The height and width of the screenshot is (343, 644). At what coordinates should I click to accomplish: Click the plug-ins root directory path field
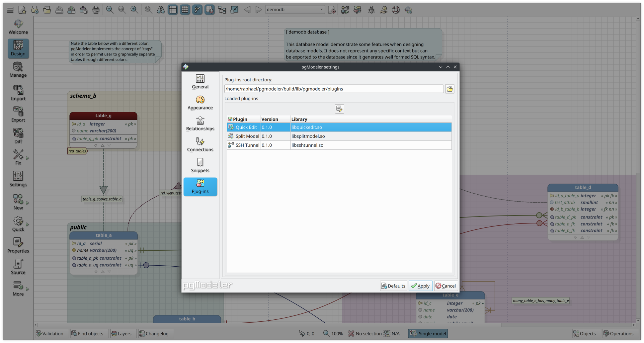(x=334, y=89)
